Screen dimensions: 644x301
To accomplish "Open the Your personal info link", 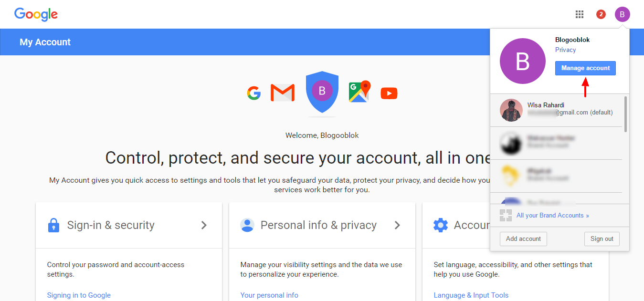I will [269, 295].
